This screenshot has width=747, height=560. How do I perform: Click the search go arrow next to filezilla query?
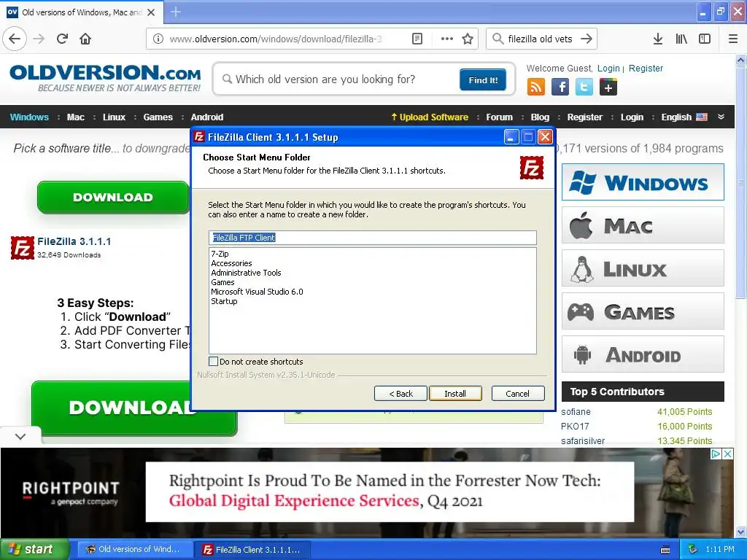coord(587,39)
